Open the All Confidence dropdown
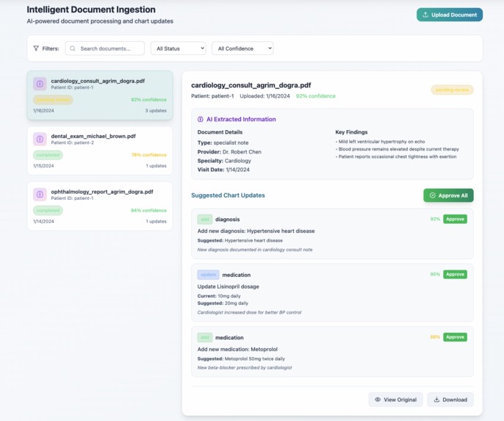The height and width of the screenshot is (421, 504). point(242,48)
